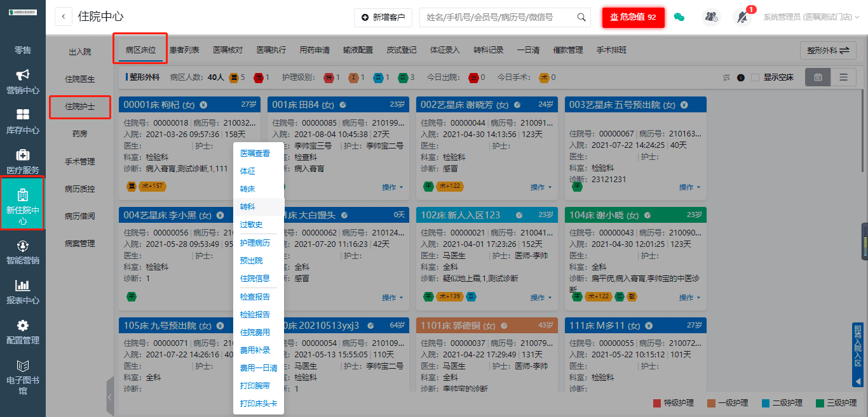The width and height of the screenshot is (868, 417).
Task: Choose 转科 from the context menu
Action: pos(247,207)
